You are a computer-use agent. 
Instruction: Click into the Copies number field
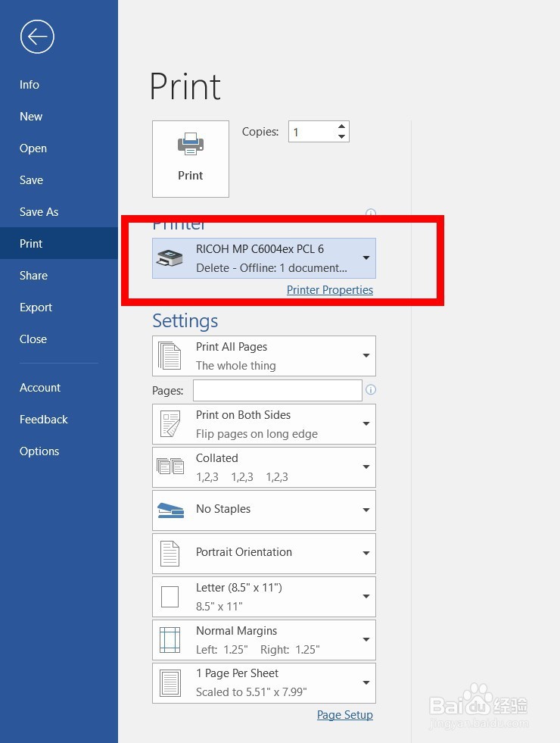312,132
